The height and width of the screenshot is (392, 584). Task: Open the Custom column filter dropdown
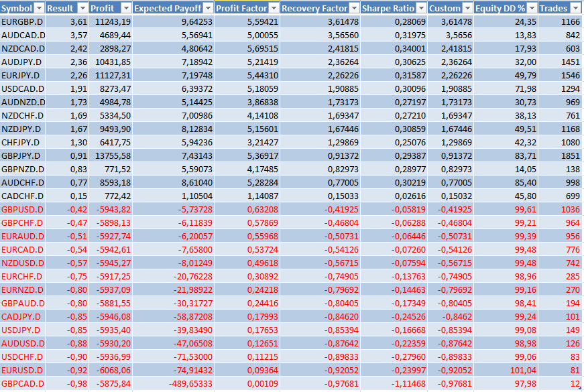[468, 8]
